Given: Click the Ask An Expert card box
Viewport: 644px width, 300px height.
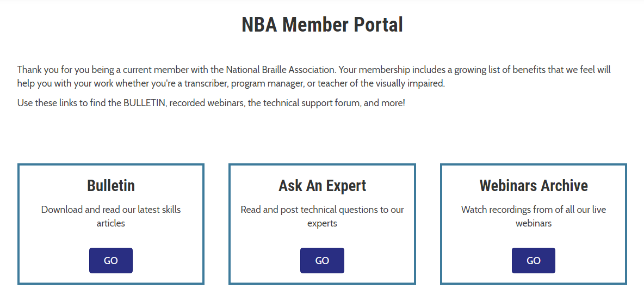Looking at the screenshot, I should (322, 224).
